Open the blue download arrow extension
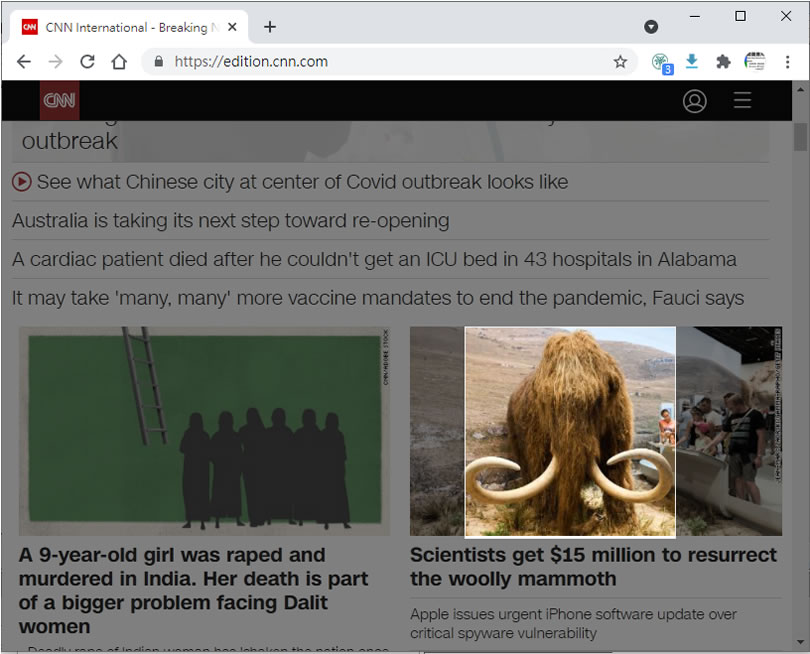The width and height of the screenshot is (810, 654). tap(692, 62)
